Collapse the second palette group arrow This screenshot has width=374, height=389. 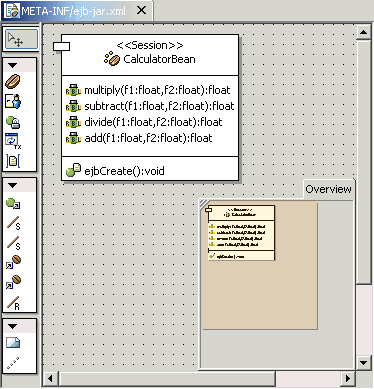(x=12, y=185)
